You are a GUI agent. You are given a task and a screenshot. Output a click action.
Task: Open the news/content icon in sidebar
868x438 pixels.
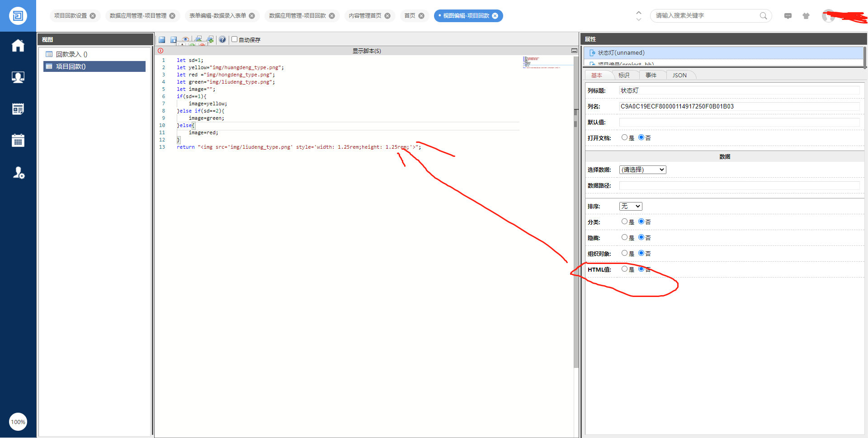click(x=18, y=109)
